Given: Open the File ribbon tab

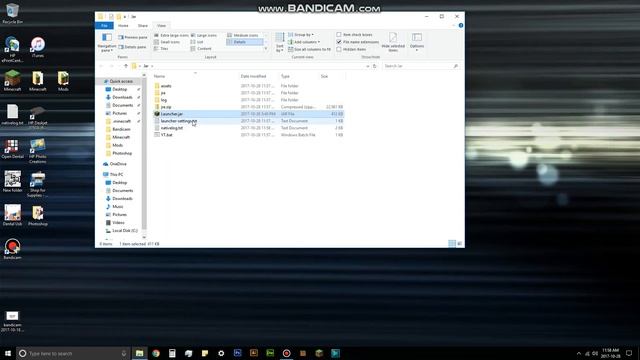Looking at the screenshot, I should 104,26.
